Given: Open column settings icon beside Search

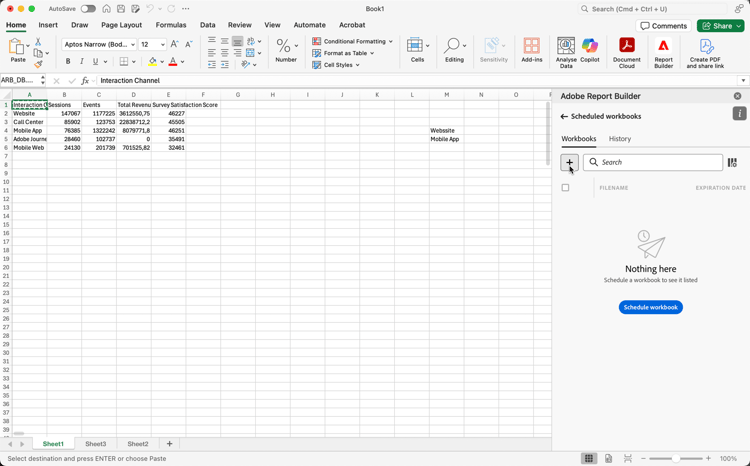Looking at the screenshot, I should click(x=732, y=163).
